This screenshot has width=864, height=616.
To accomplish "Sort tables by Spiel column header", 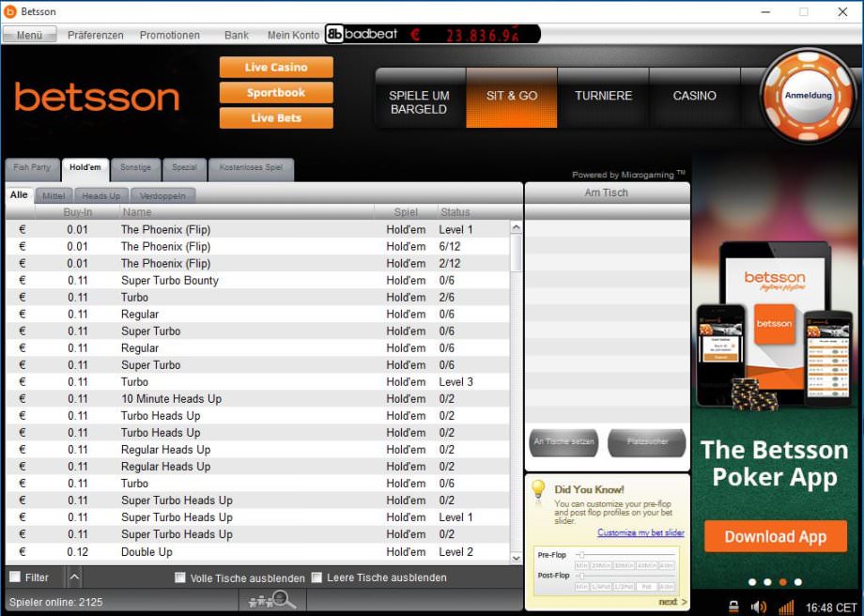I will pyautogui.click(x=406, y=212).
